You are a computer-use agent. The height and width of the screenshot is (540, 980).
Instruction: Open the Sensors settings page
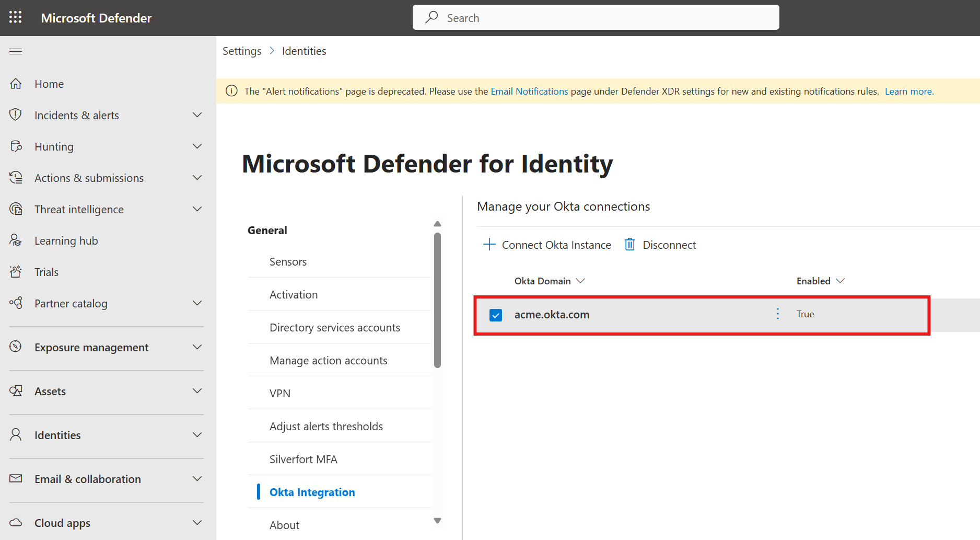click(x=340, y=261)
